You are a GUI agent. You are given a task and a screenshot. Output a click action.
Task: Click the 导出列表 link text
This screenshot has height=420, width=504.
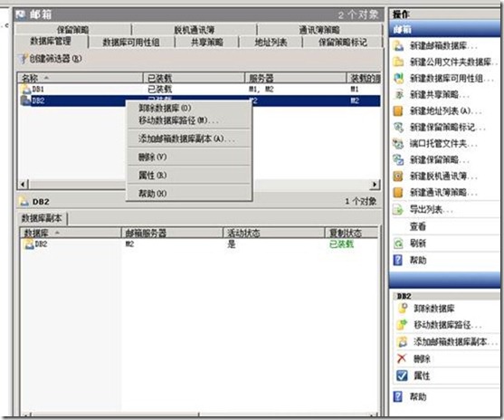(431, 210)
